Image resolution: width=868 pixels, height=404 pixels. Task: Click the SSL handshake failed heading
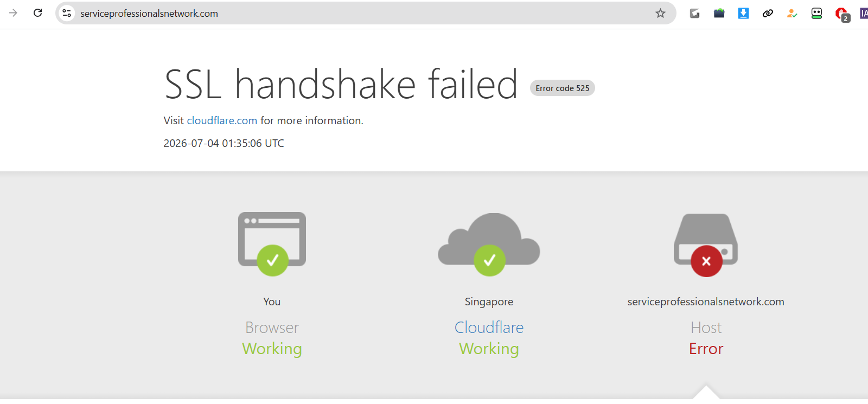pos(341,85)
